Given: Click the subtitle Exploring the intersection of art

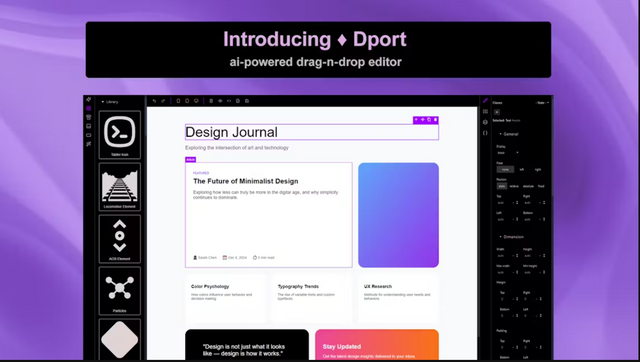Looking at the screenshot, I should [x=237, y=148].
